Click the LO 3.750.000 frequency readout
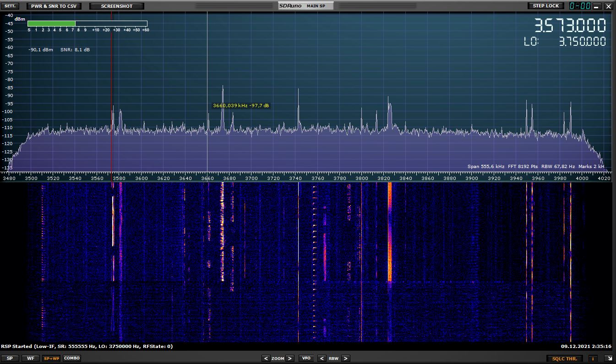Viewport: 616px width, 364px height. (565, 41)
